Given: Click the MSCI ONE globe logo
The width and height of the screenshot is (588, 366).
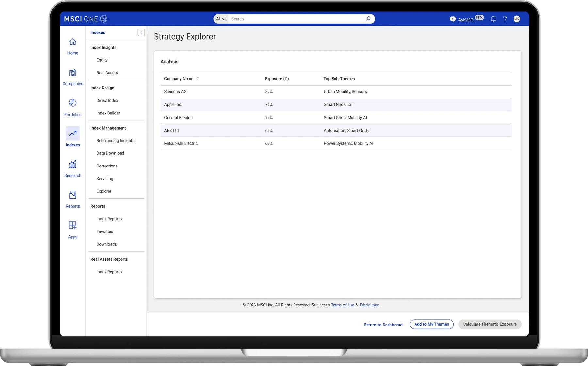Looking at the screenshot, I should click(x=104, y=19).
